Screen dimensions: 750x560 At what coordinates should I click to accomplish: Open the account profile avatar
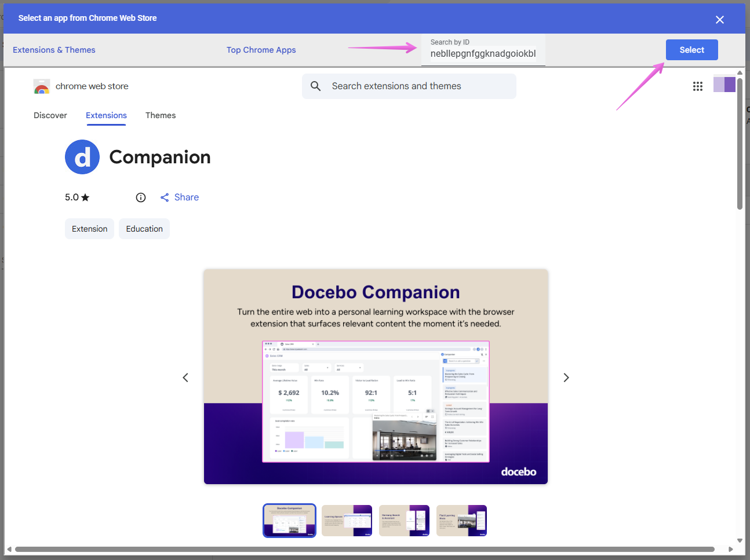pos(724,85)
